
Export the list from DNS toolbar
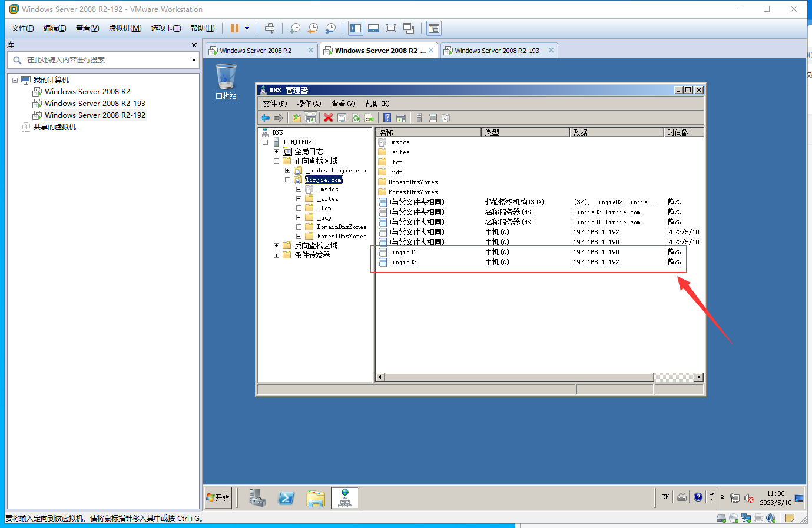click(x=370, y=118)
